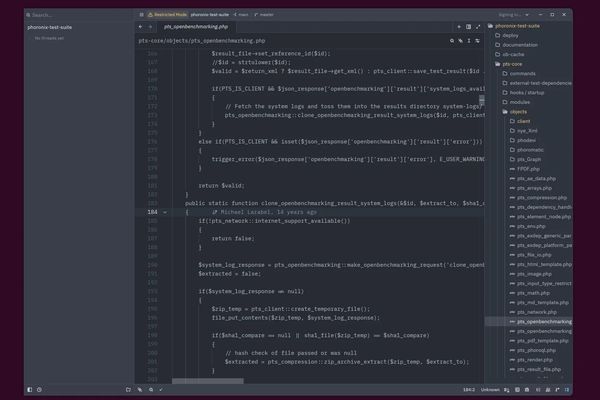Screen dimensions: 600x400
Task: Open pts_arrays.php in project panel
Action: click(x=531, y=188)
